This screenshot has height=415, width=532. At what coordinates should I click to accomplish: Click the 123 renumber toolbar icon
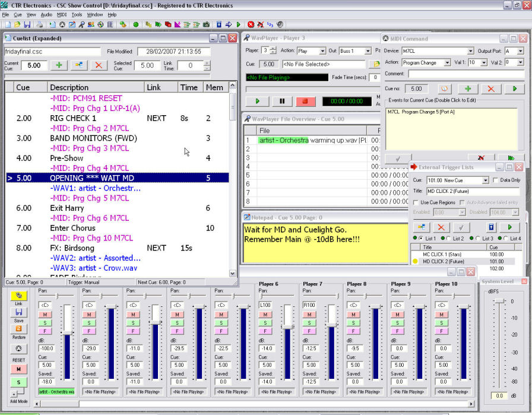click(270, 24)
